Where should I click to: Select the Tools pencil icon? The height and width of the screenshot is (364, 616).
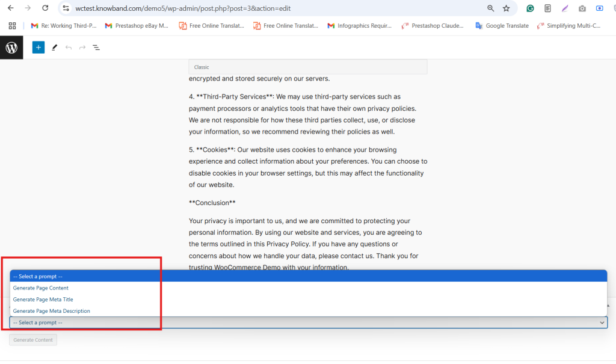pyautogui.click(x=54, y=48)
